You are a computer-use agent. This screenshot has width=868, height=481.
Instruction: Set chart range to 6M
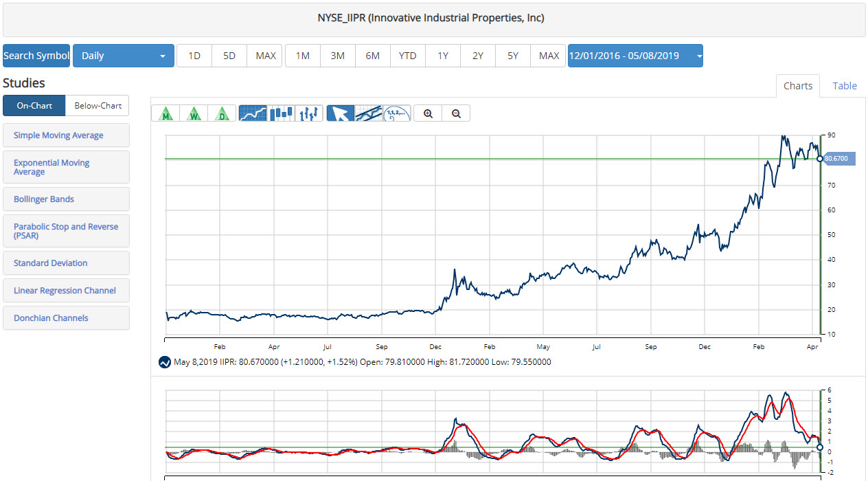coord(373,56)
